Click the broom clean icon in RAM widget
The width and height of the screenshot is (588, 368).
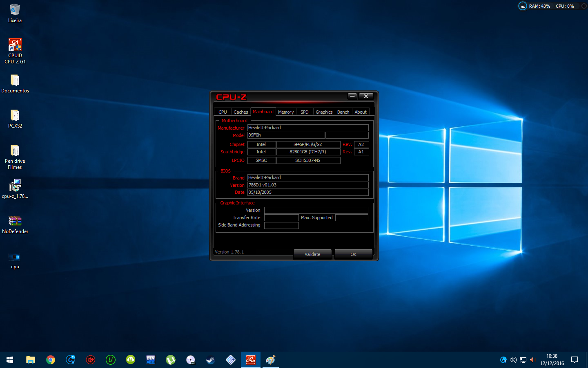pyautogui.click(x=523, y=6)
